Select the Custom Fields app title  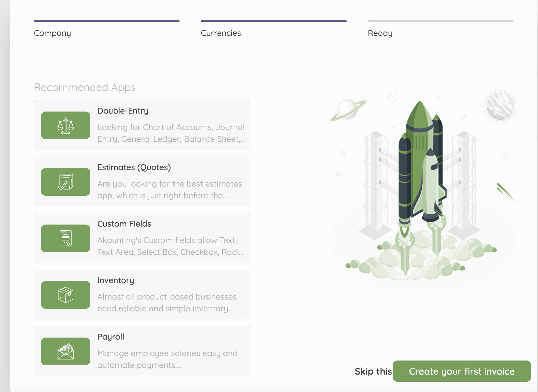[124, 224]
